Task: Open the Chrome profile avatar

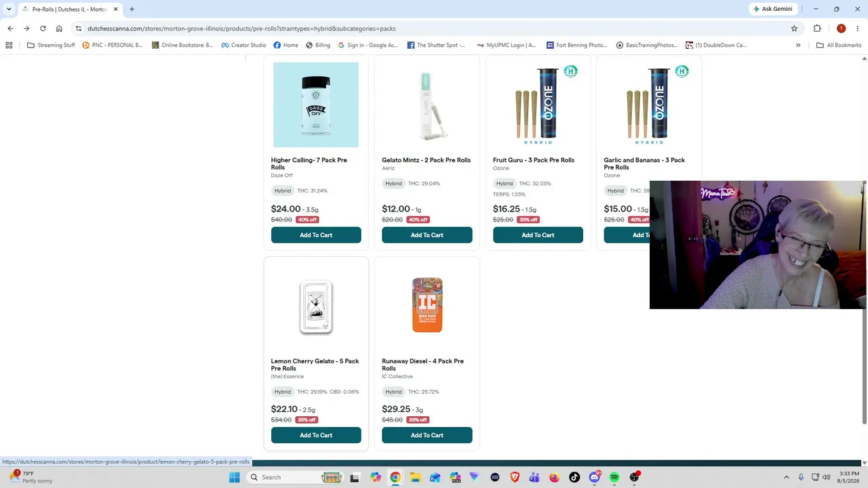Action: click(841, 28)
